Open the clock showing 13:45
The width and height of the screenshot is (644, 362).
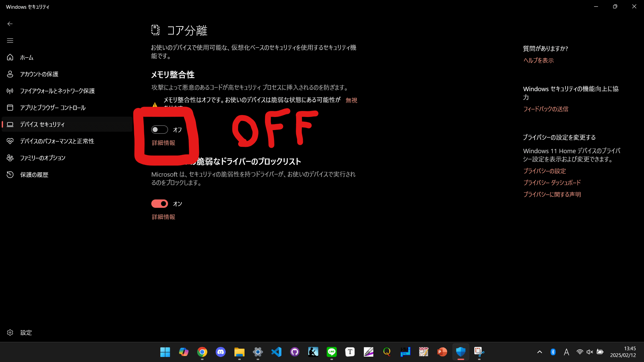tap(623, 352)
